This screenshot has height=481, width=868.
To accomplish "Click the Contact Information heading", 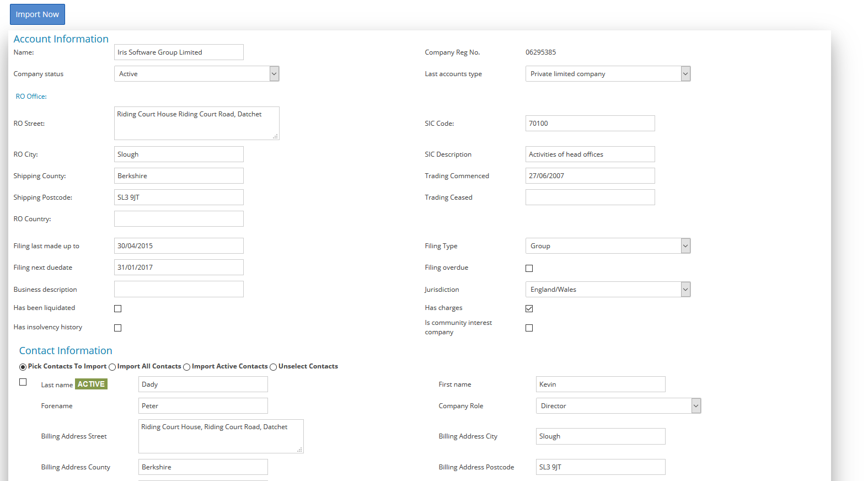I will point(66,351).
